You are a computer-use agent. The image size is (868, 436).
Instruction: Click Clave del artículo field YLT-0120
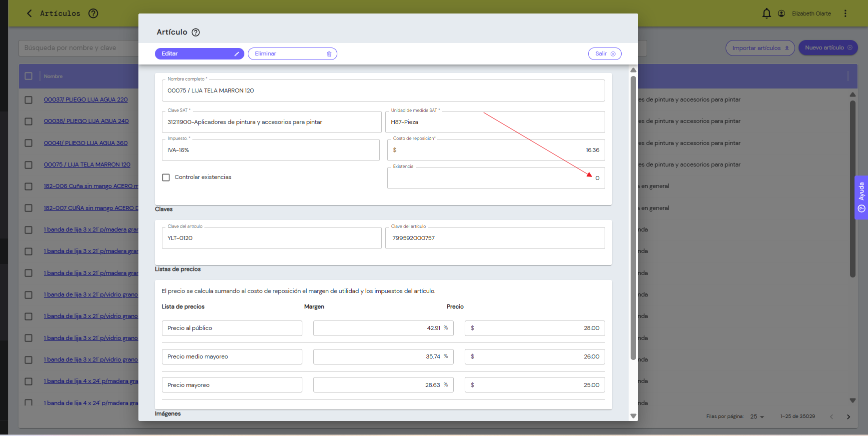(271, 238)
